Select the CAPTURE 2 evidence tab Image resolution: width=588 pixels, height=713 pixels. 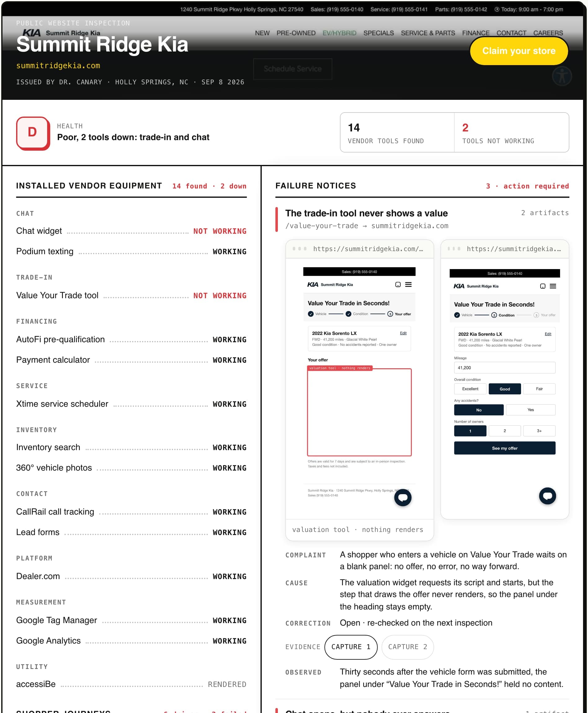[408, 647]
